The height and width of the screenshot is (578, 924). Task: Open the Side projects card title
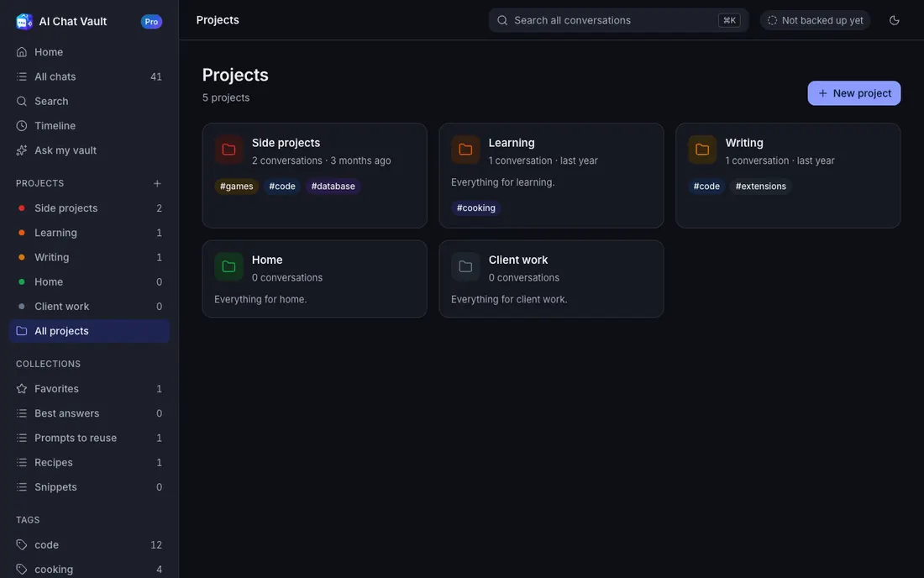pos(286,143)
